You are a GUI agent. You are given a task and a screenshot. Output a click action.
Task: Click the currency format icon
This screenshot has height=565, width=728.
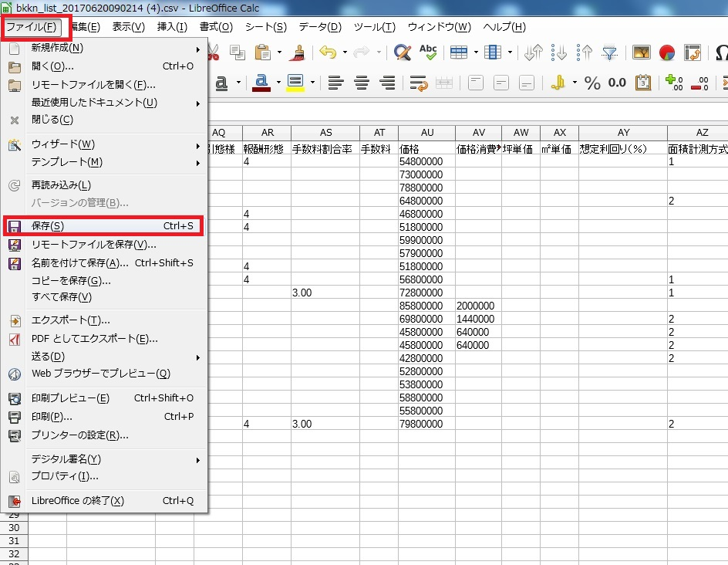tap(558, 83)
